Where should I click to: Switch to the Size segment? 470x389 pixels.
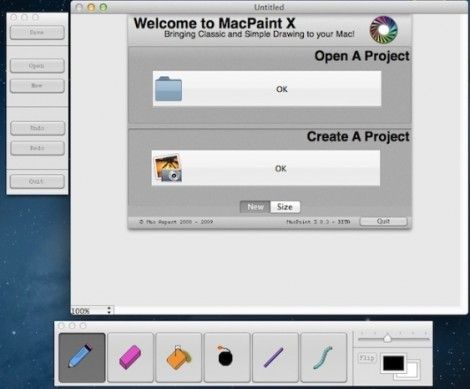point(285,207)
